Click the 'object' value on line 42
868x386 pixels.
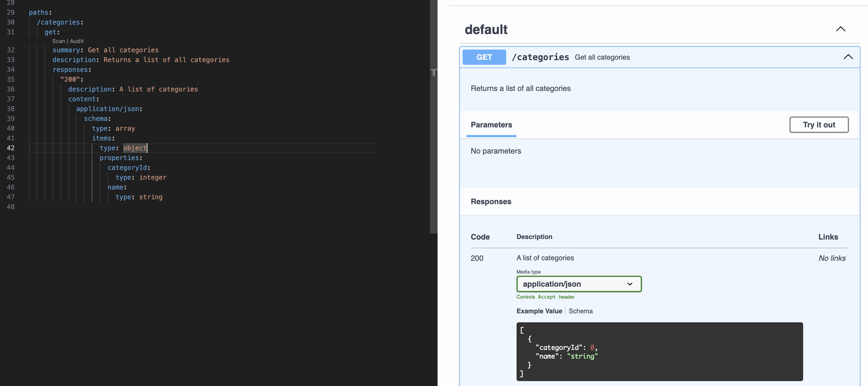[x=135, y=148]
